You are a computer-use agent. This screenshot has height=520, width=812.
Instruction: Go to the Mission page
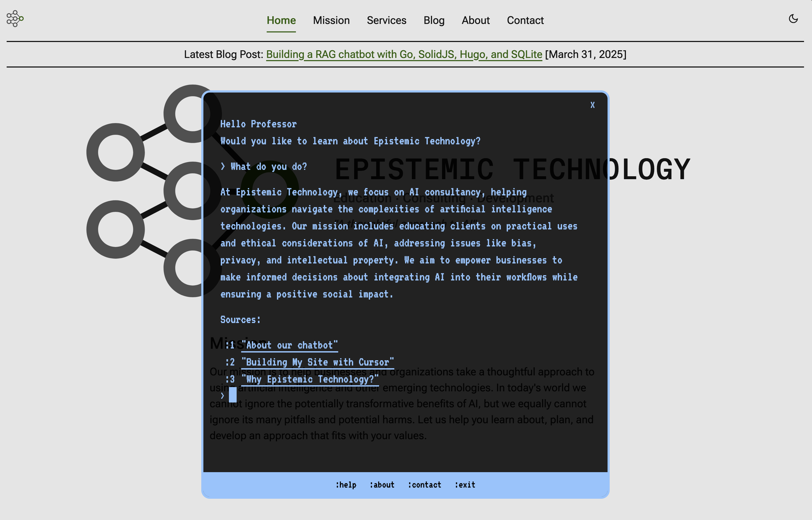point(331,20)
